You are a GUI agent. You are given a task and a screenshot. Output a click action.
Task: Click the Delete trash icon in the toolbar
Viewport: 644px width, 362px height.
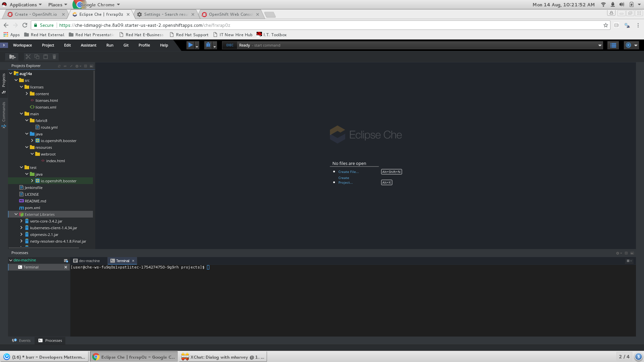click(54, 57)
